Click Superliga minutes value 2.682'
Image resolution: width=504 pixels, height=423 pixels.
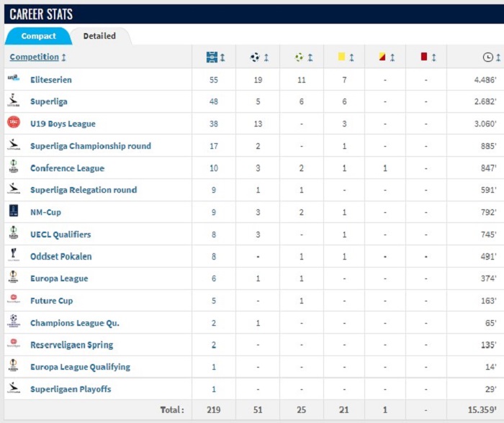tap(485, 102)
